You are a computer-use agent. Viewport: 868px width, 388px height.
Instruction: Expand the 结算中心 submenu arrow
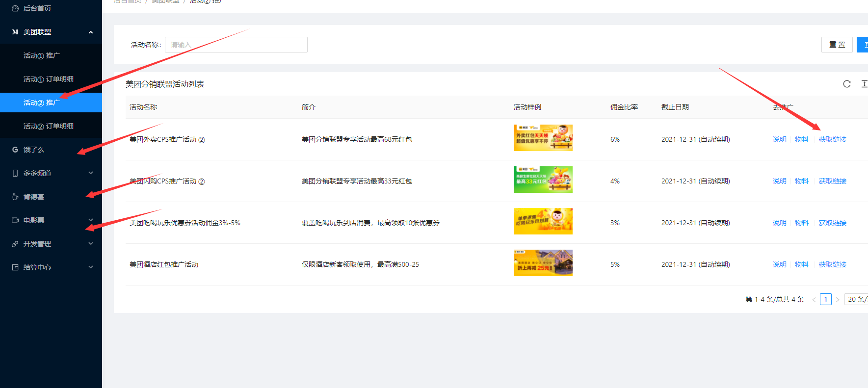pos(91,267)
